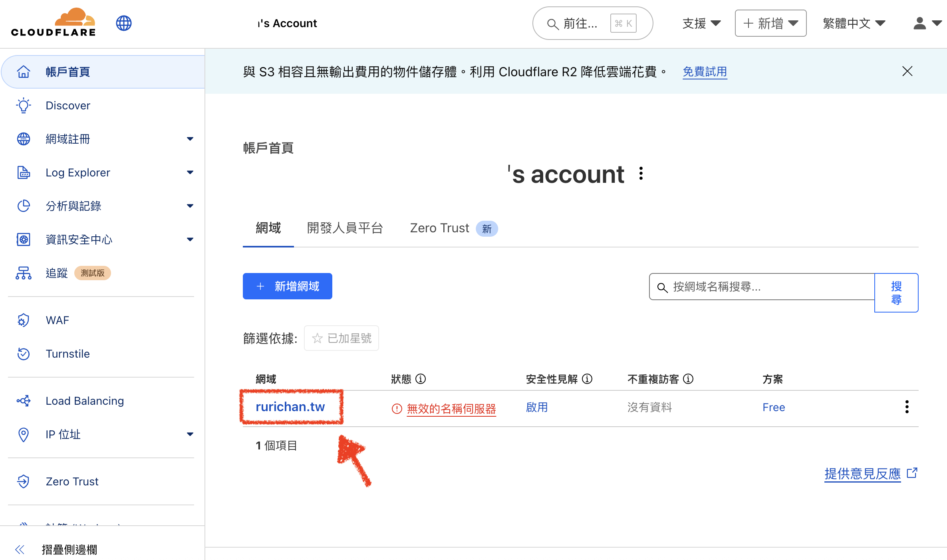Click the Log Explorer document icon
This screenshot has width=947, height=560.
24,172
